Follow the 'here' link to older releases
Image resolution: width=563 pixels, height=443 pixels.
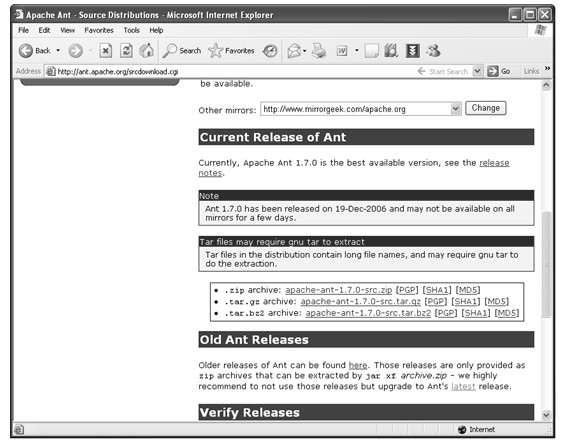click(x=358, y=365)
